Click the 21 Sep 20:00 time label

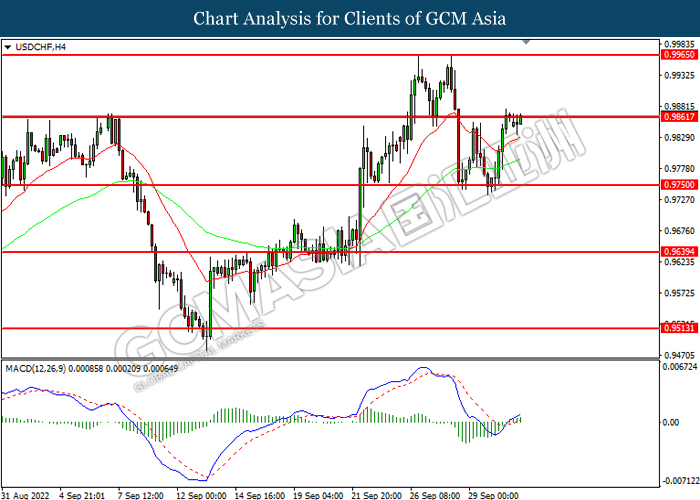point(376,496)
